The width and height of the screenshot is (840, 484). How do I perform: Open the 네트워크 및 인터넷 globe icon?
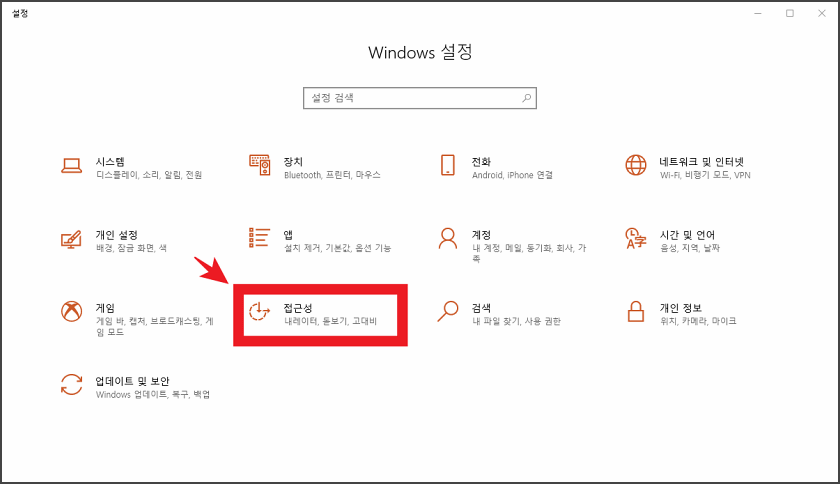(636, 165)
